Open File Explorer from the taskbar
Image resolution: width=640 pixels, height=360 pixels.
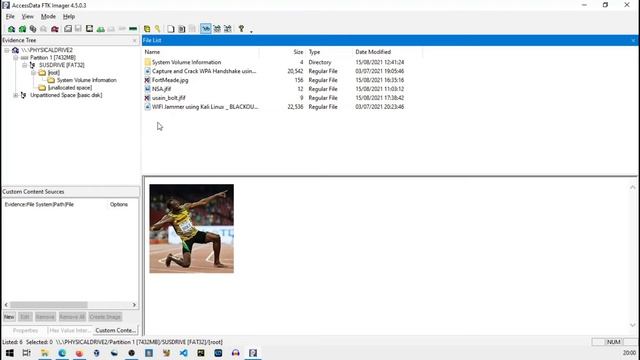[44, 353]
